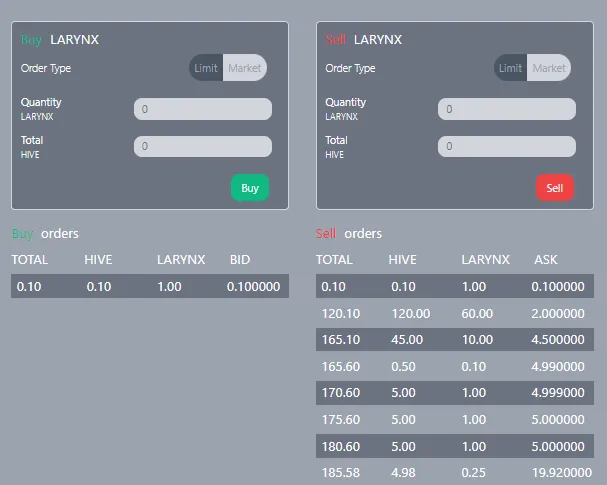Click Quantity input in Buy LARYNX panel

pyautogui.click(x=203, y=109)
